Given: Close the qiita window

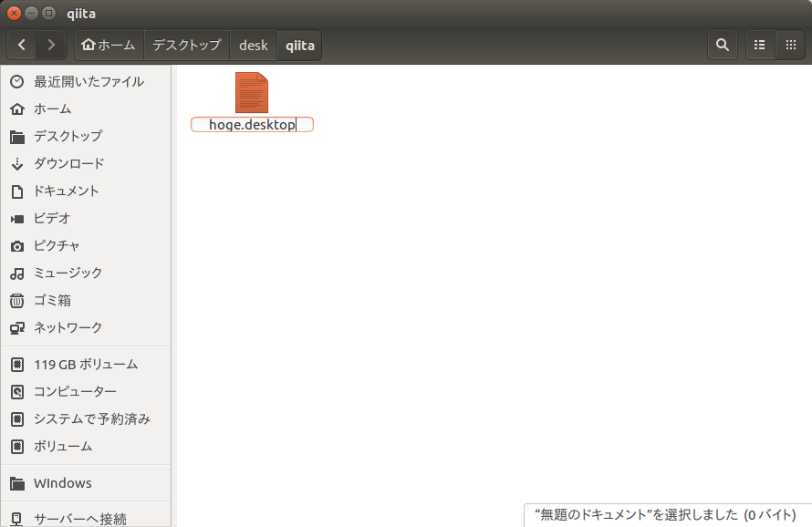Looking at the screenshot, I should [x=15, y=14].
